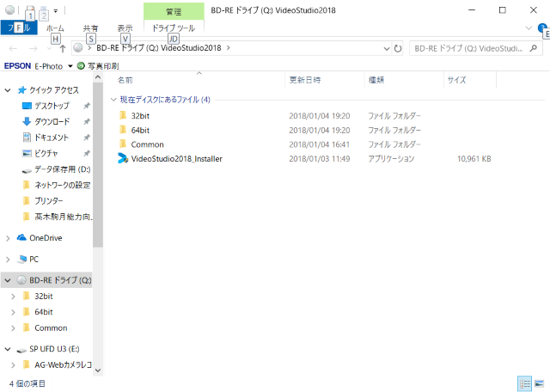The width and height of the screenshot is (550, 392).
Task: Expand the ribbon with the chevron
Action: (x=529, y=28)
